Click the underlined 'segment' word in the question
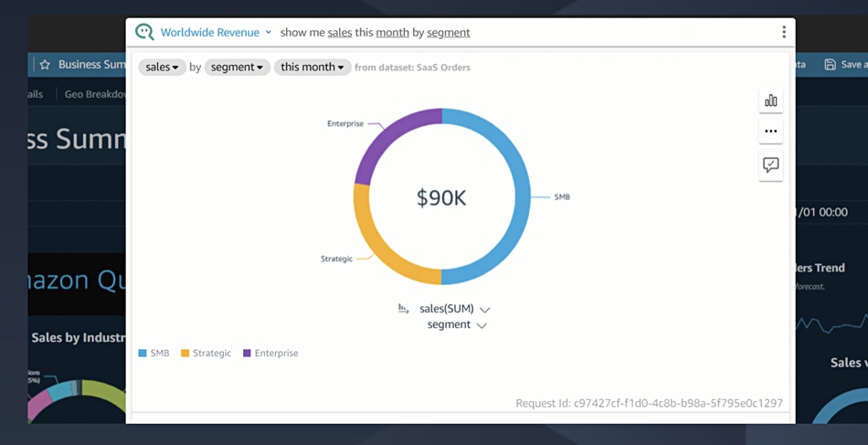868x445 pixels. tap(449, 33)
